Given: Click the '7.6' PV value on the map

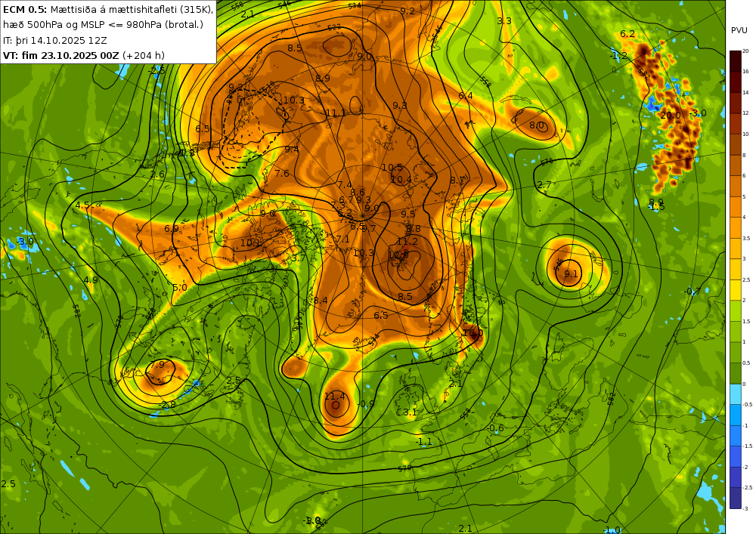Looking at the screenshot, I should click(282, 174).
